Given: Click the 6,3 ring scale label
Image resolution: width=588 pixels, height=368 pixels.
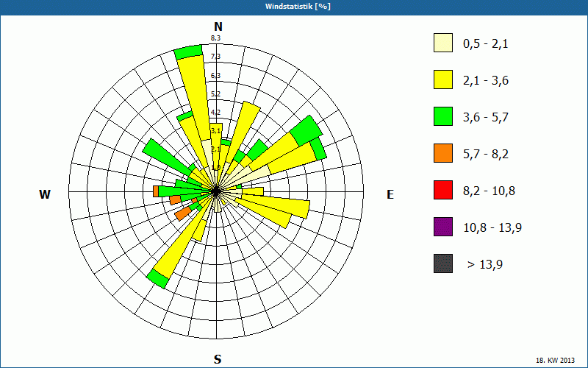Looking at the screenshot, I should coord(215,76).
